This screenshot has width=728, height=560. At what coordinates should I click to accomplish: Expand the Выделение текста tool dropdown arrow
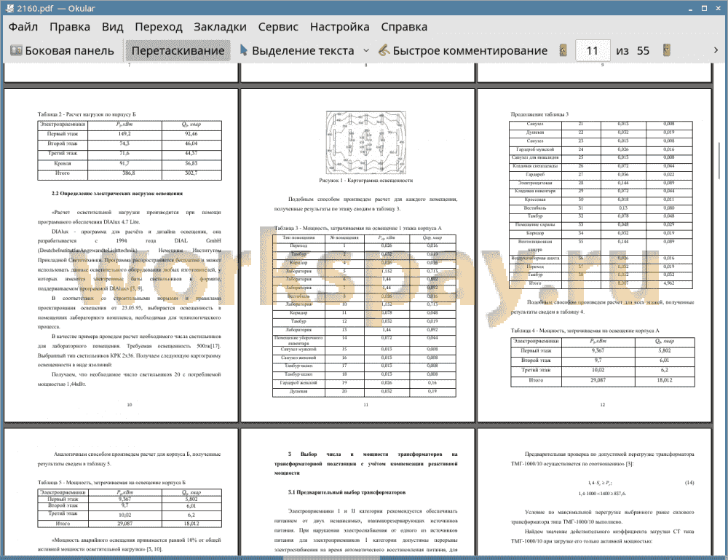click(x=366, y=51)
